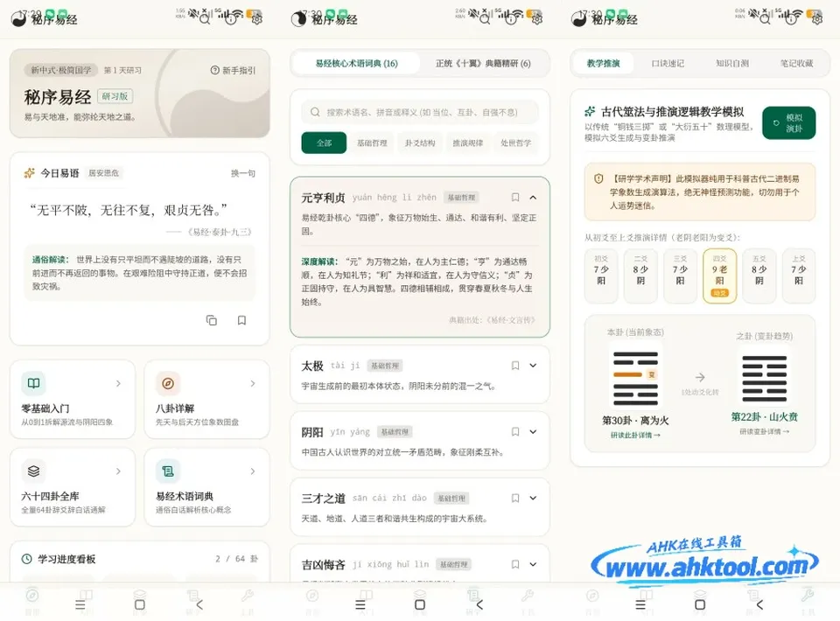Click the arrow chevron on 易经术语词典 card

253,471
